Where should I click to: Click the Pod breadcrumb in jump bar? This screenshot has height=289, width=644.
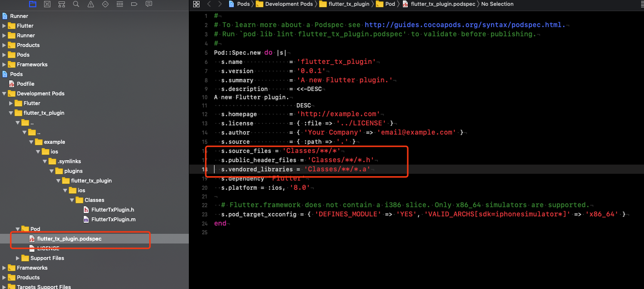click(385, 4)
